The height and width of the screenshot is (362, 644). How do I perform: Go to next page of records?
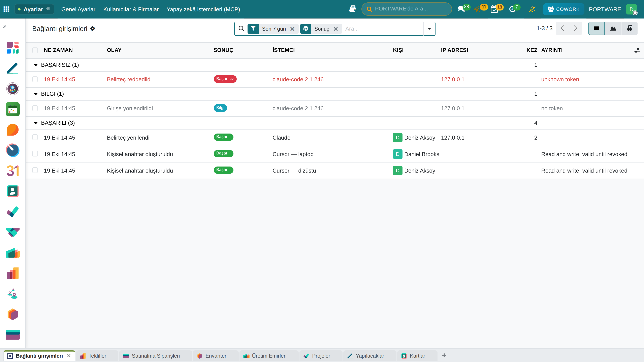point(575,28)
